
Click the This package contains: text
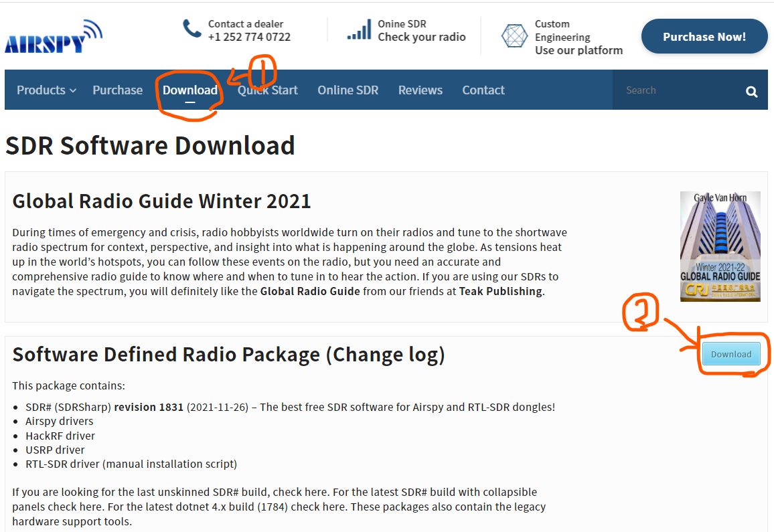point(68,386)
